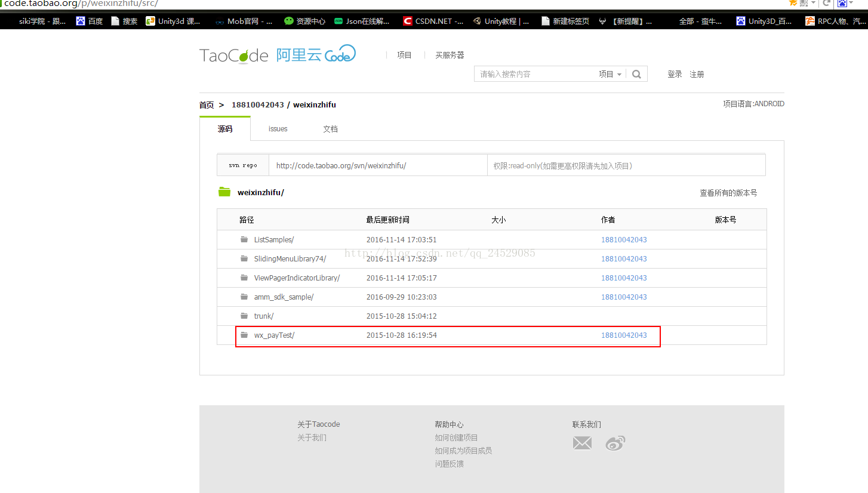Click author 18810042043 in amm_sdk_sample row
This screenshot has width=868, height=493.
tap(624, 297)
